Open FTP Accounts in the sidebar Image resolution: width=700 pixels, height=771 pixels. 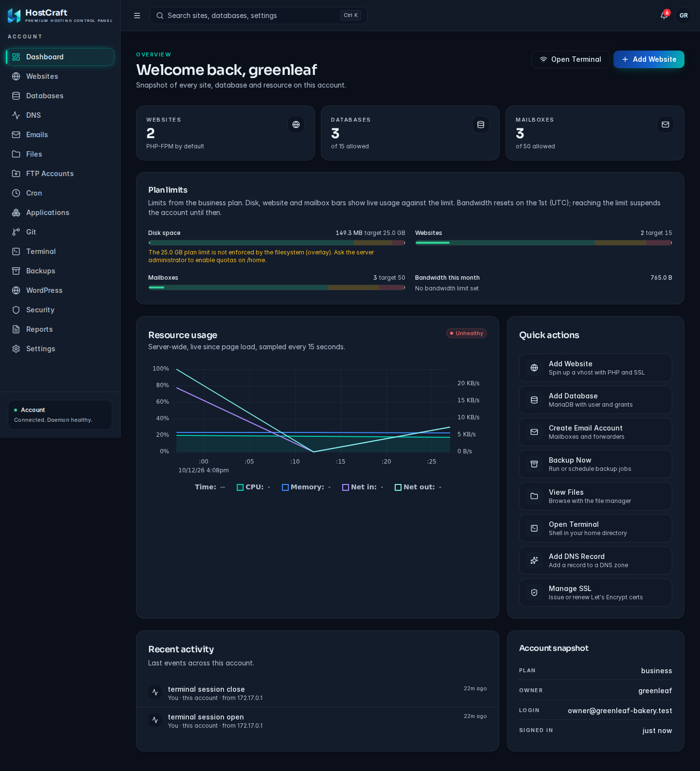(60, 174)
